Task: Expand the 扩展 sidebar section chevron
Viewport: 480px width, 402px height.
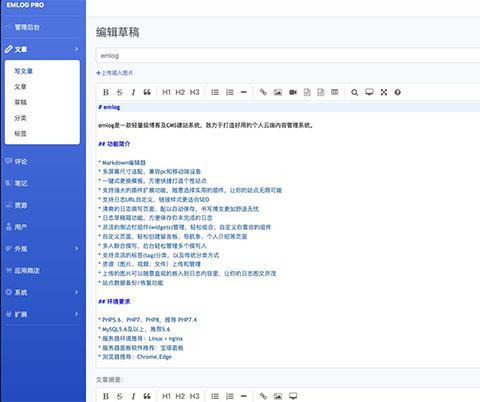Action: (76, 314)
